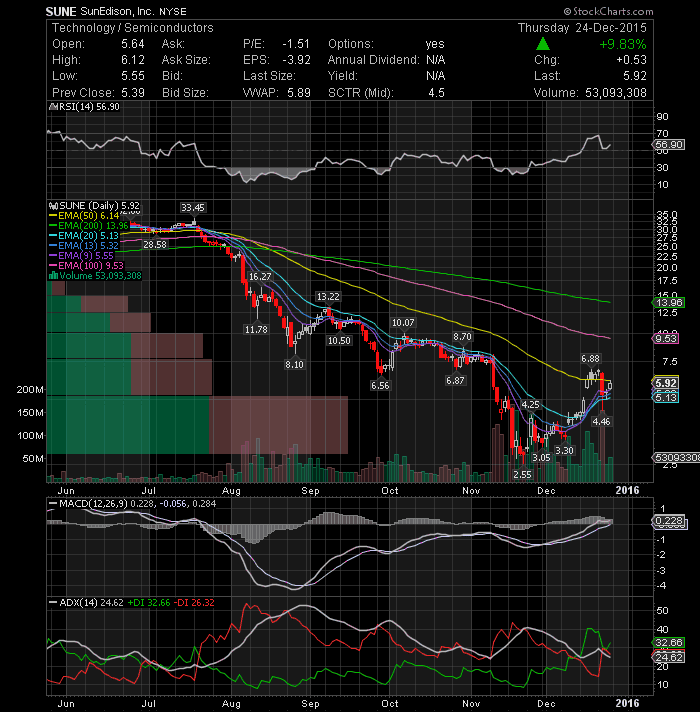Click the volume bars icon in legend

pyautogui.click(x=53, y=276)
